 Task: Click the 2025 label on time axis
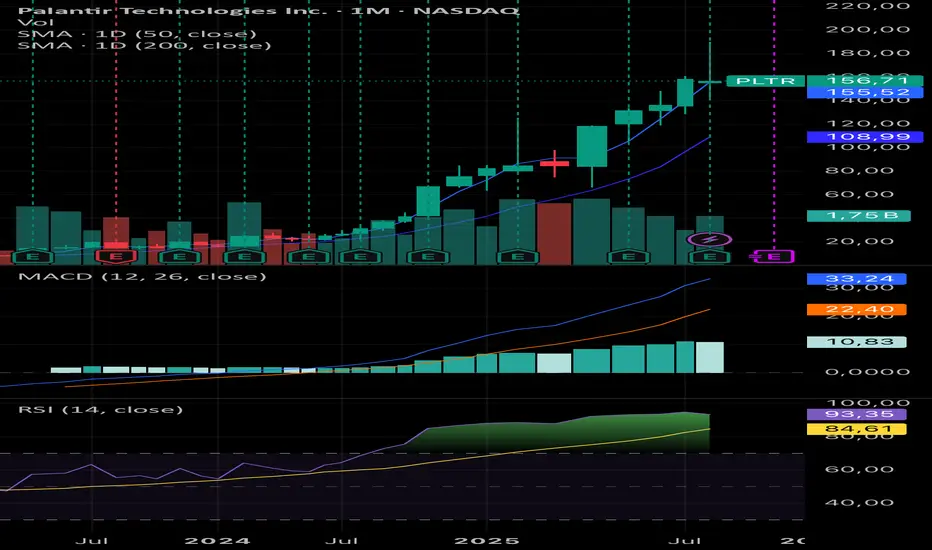486,541
